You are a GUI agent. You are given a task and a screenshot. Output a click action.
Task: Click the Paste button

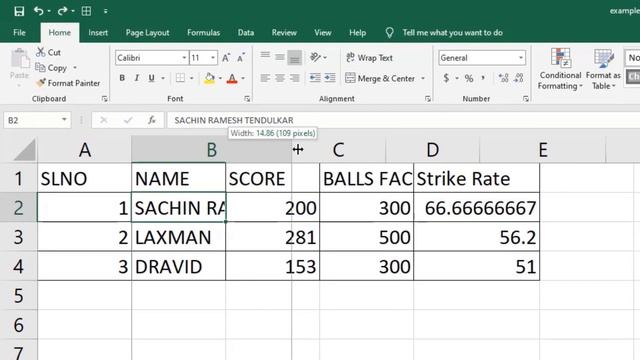tap(19, 65)
